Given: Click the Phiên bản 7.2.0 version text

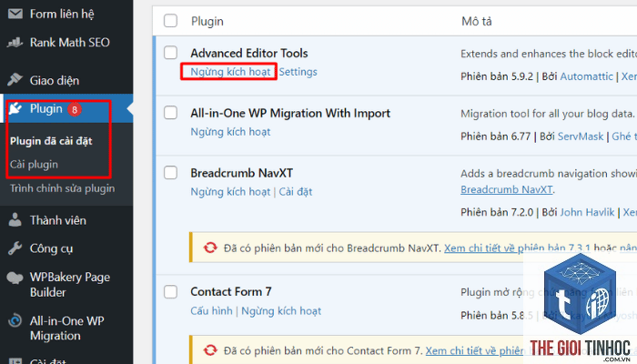Looking at the screenshot, I should 497,212.
